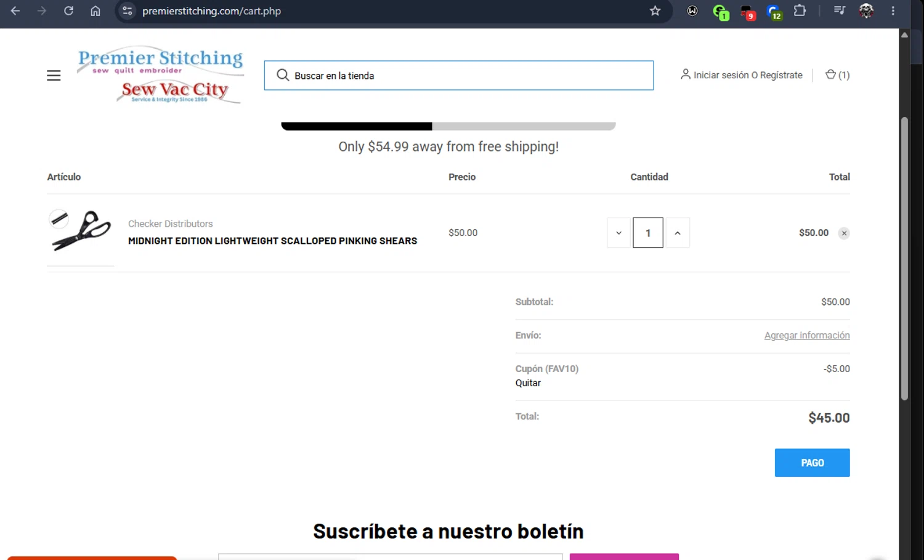Decrease quantity with the down chevron

tap(618, 233)
